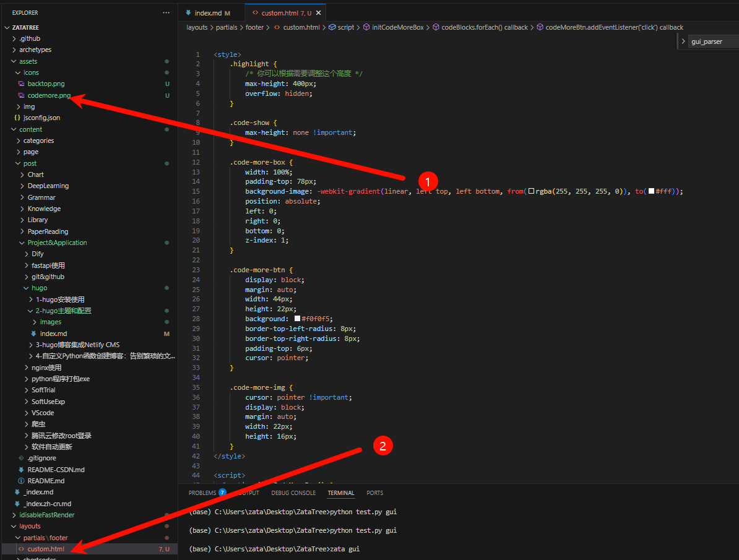The height and width of the screenshot is (560, 739).
Task: Open README-CSDN.md file
Action: (56, 470)
